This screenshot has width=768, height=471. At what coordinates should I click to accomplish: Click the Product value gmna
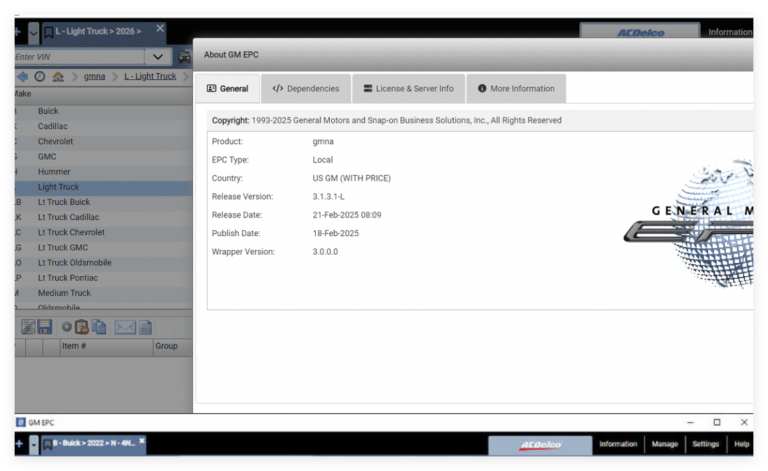pyautogui.click(x=323, y=141)
